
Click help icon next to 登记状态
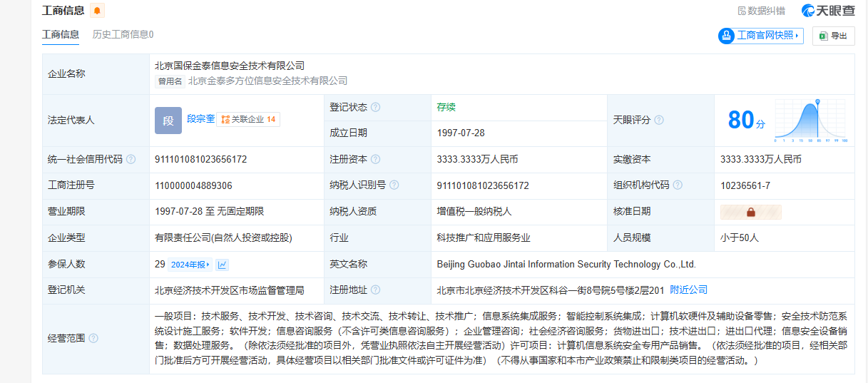375,107
